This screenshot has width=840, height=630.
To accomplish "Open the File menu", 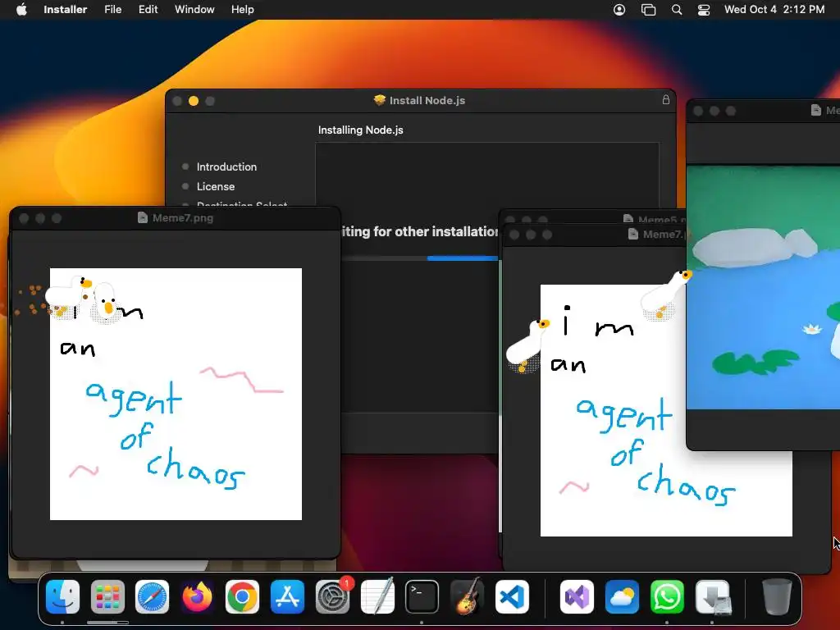I will pyautogui.click(x=112, y=10).
